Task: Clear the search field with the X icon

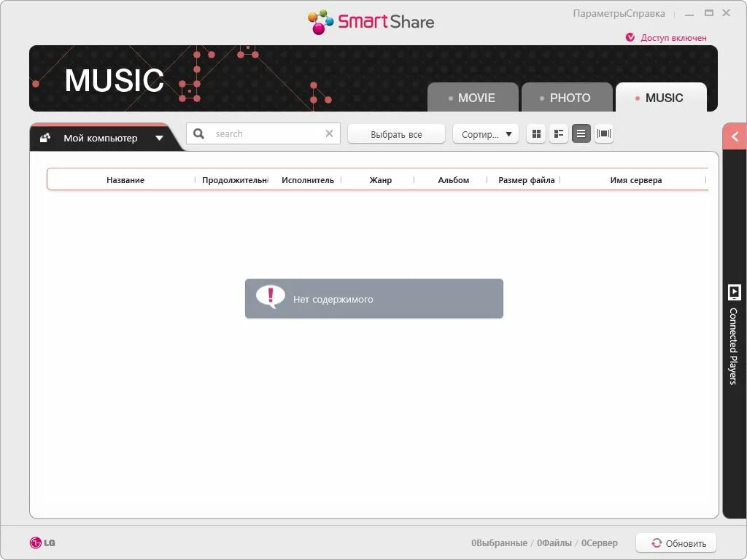Action: pos(329,134)
